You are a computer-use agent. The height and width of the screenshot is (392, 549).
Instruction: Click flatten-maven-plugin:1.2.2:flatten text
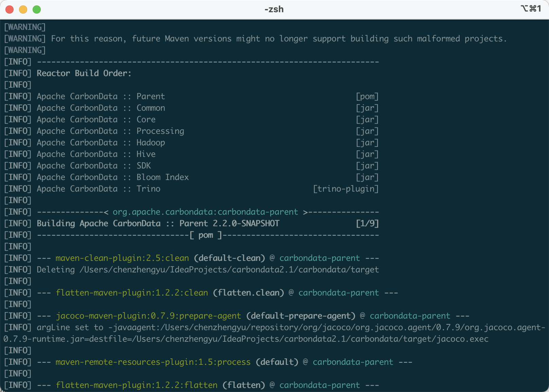click(x=137, y=385)
